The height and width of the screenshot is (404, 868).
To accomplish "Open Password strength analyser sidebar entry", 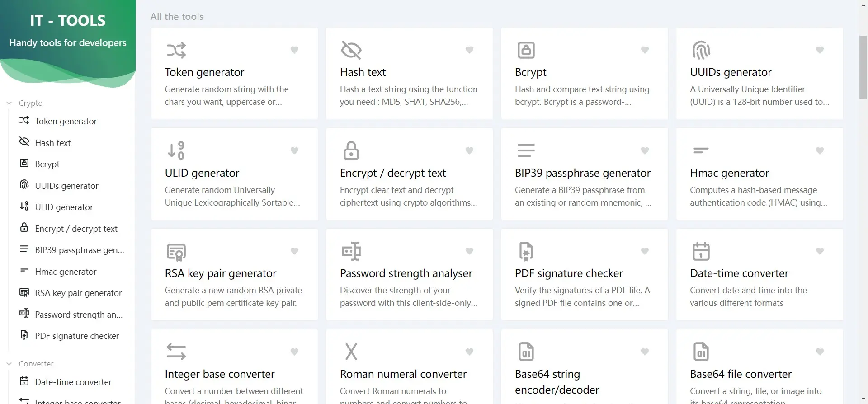I will pos(78,315).
